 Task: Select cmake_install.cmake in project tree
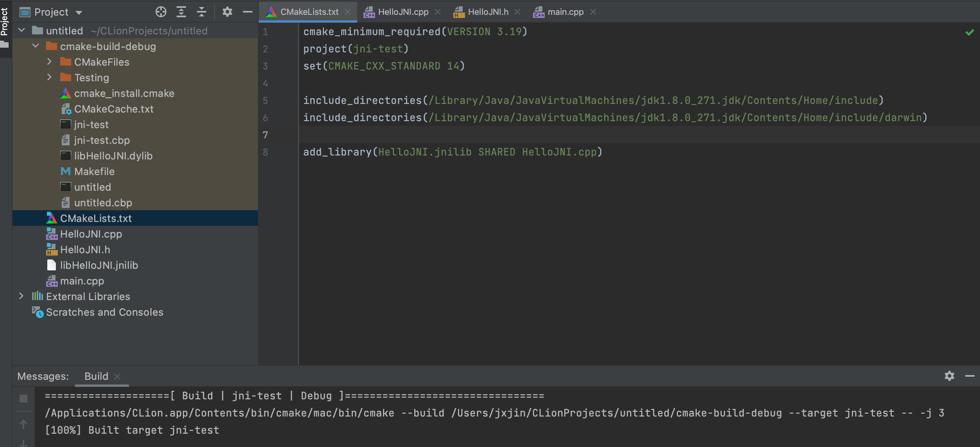[124, 93]
